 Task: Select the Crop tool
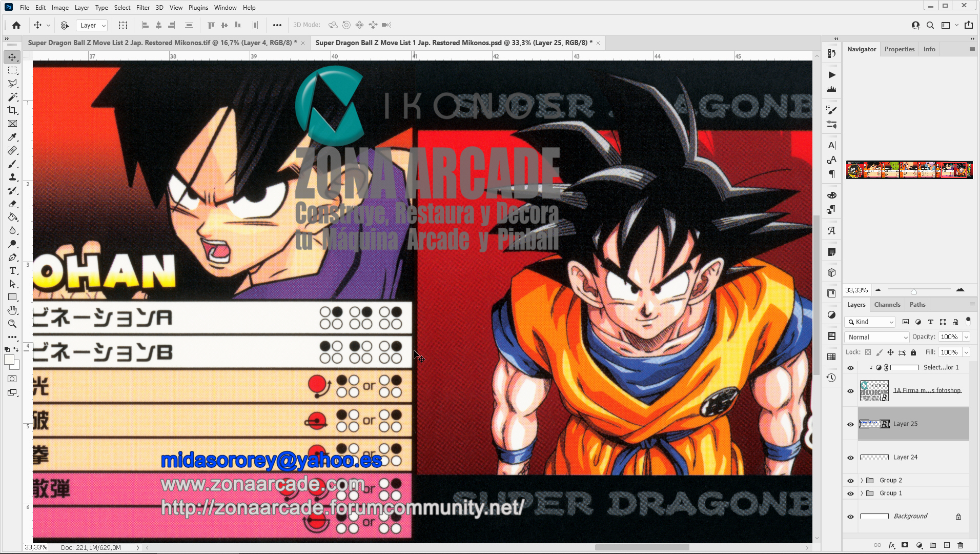pyautogui.click(x=12, y=110)
